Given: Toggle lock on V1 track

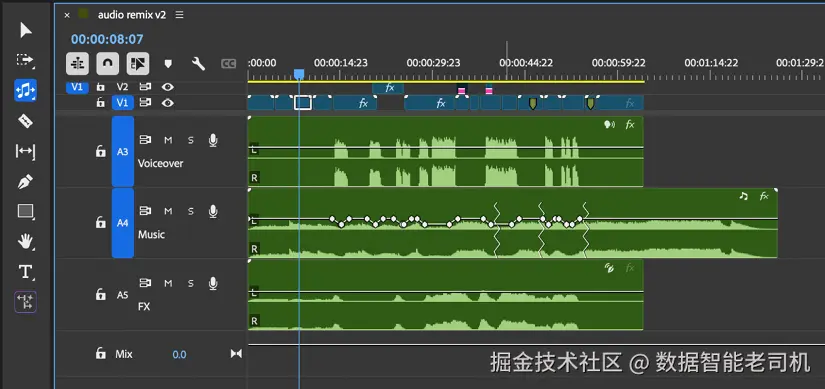Looking at the screenshot, I should pyautogui.click(x=100, y=103).
